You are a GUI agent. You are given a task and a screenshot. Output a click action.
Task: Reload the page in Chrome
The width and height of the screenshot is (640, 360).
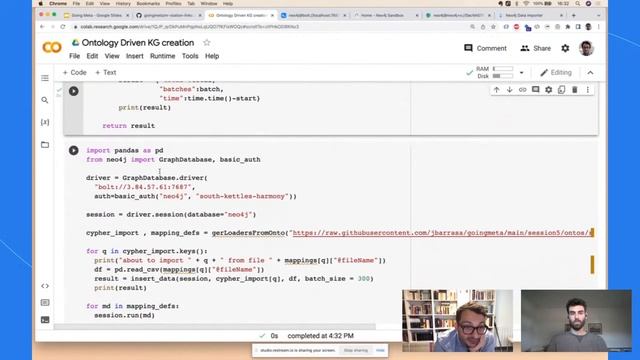click(x=63, y=27)
